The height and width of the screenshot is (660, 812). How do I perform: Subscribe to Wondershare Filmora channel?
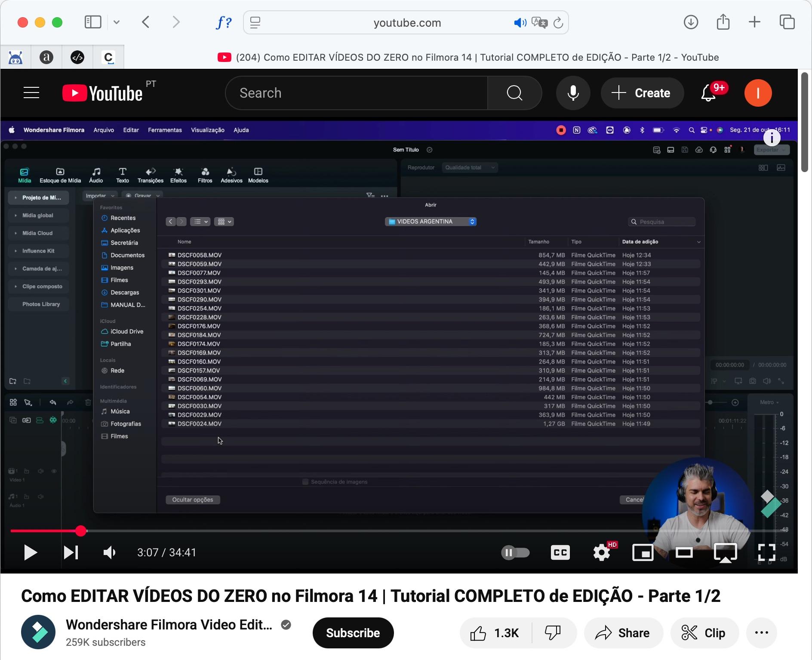353,633
